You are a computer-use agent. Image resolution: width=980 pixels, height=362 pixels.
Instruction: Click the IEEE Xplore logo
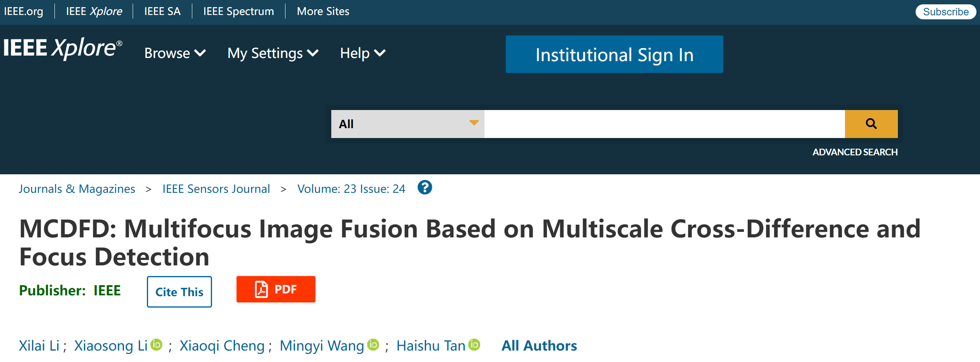(63, 49)
